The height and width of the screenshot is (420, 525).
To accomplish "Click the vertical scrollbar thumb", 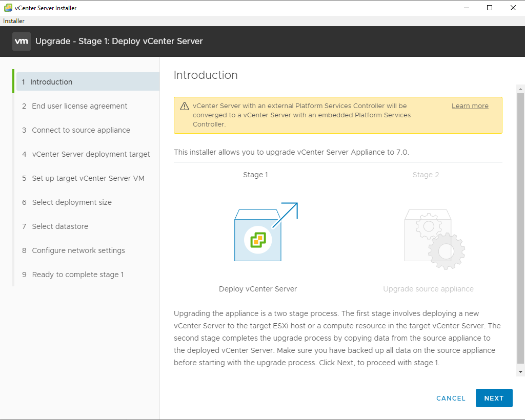I will click(x=520, y=228).
